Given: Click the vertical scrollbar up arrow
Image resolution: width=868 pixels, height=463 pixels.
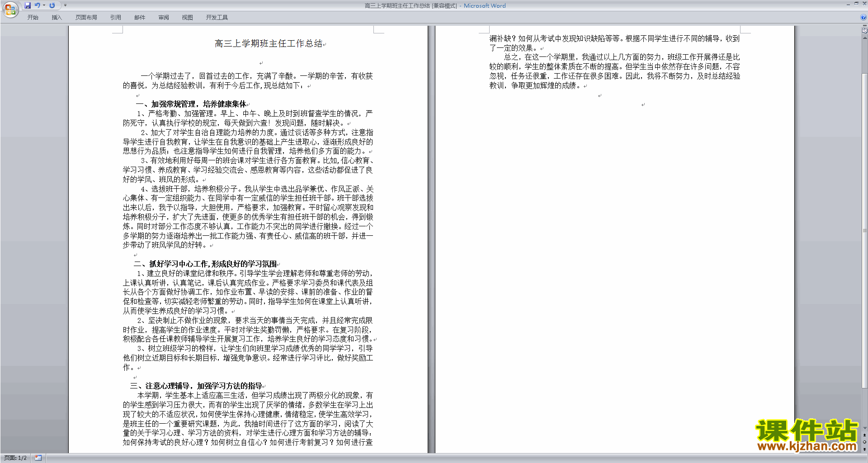Looking at the screenshot, I should pos(864,38).
